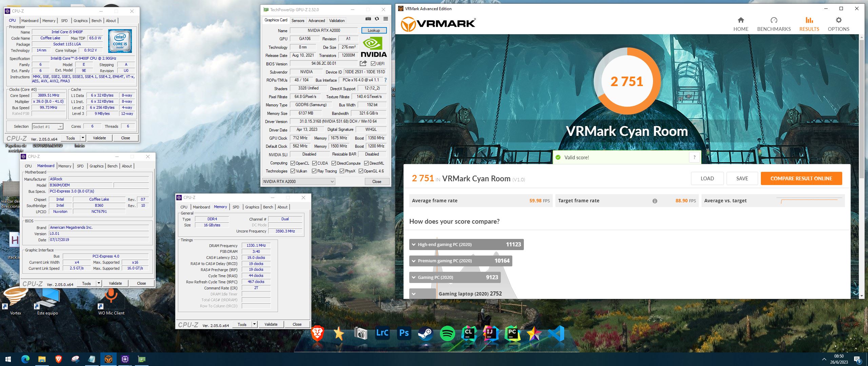Launch Lightroom Classic from the dock
The width and height of the screenshot is (868, 366).
382,333
